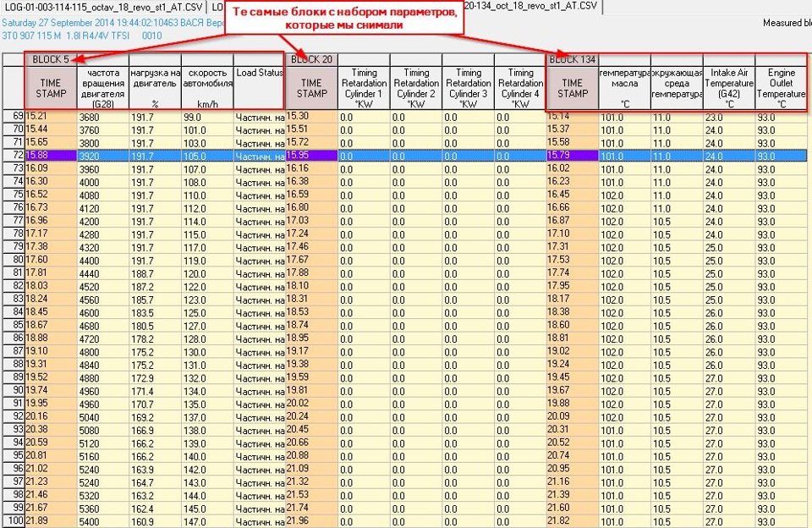Click the Intake Air Temperature (G42) header

[729, 88]
